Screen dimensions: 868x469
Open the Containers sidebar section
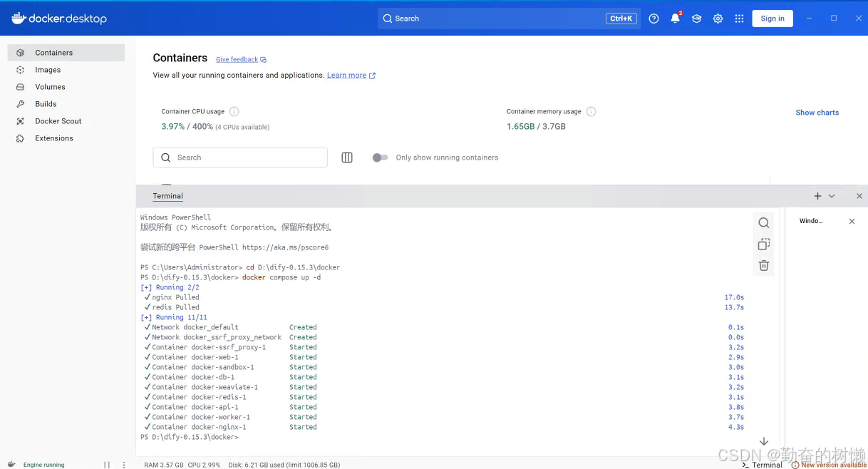tap(66, 53)
